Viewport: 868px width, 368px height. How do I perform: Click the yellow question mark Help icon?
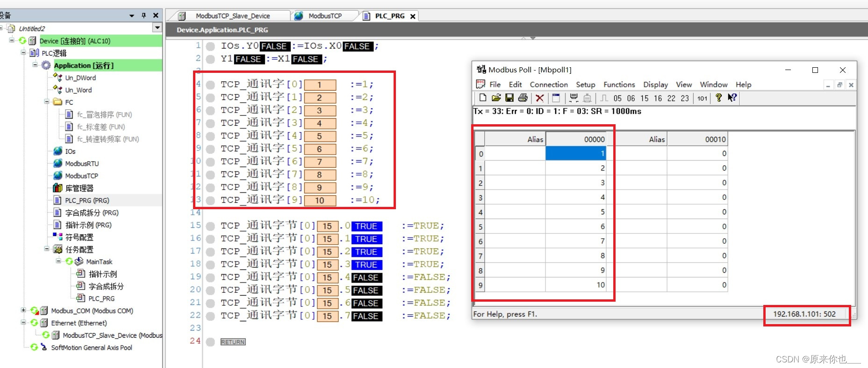[x=718, y=98]
